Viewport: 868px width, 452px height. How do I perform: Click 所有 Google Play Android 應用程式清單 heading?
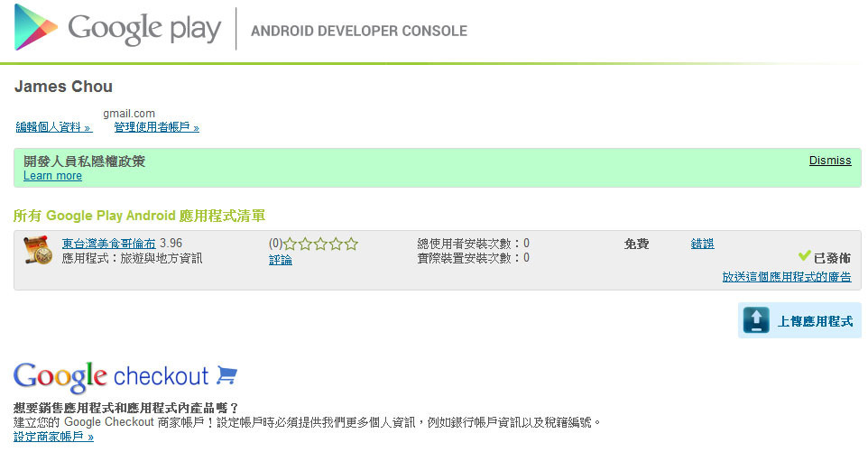click(140, 216)
